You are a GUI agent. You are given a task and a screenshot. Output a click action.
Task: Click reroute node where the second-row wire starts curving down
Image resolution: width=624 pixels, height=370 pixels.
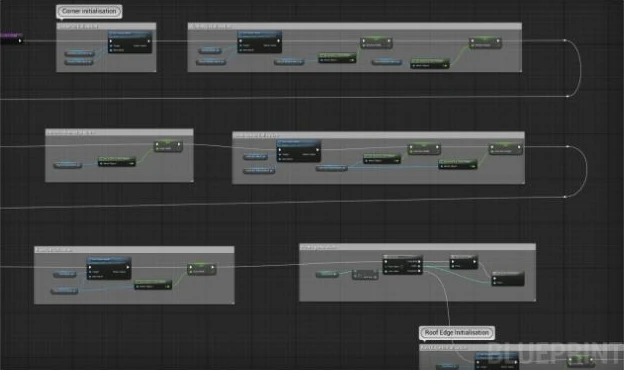tap(568, 146)
